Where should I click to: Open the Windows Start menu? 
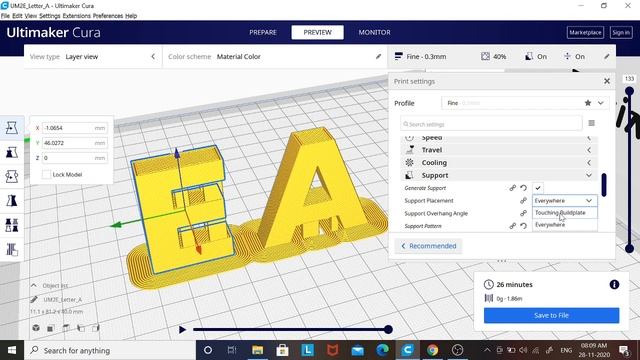[12, 350]
